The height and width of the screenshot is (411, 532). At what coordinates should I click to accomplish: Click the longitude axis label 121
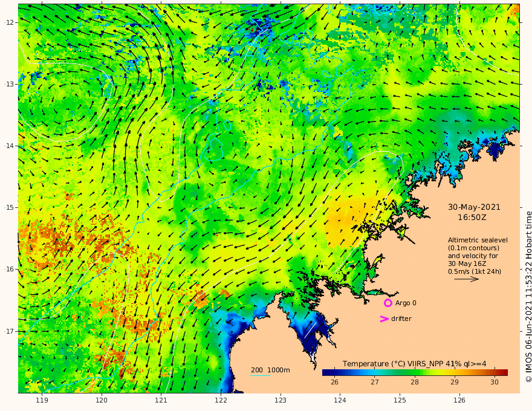[161, 400]
